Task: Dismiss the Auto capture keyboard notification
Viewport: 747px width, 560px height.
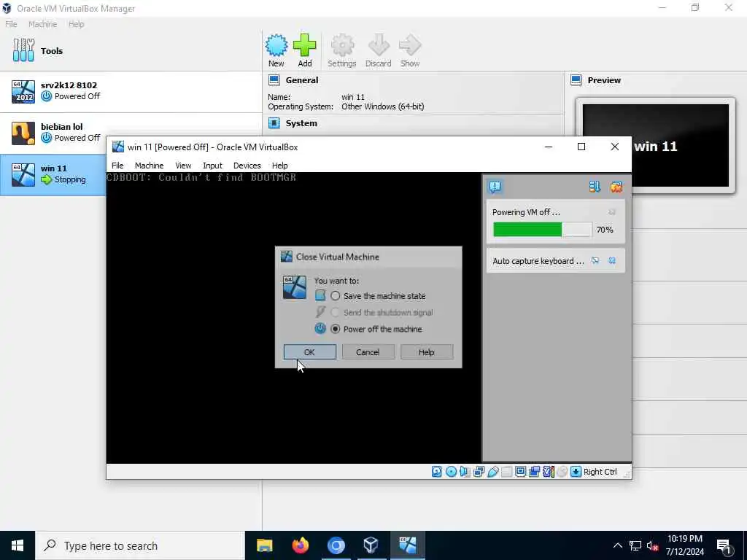Action: click(612, 260)
